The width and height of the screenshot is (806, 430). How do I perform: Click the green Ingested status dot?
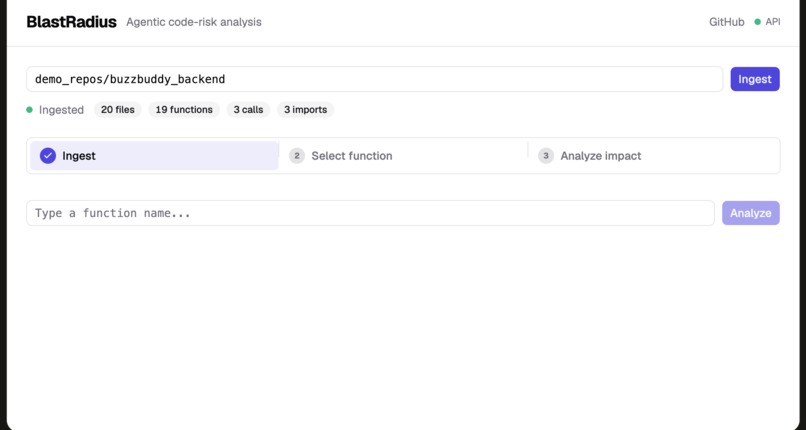point(29,109)
